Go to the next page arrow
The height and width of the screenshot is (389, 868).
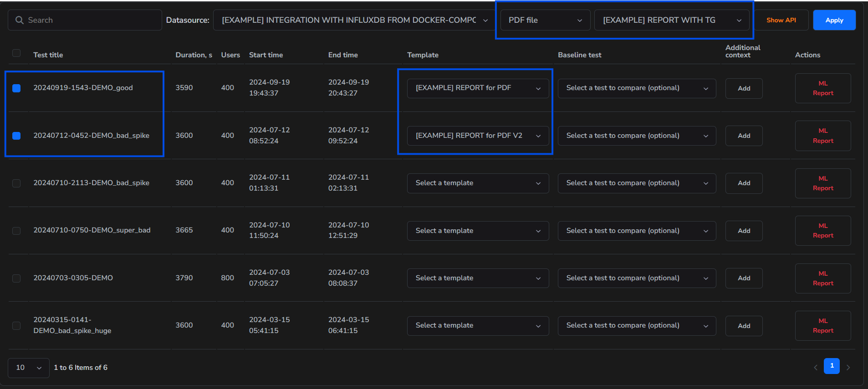pos(848,367)
